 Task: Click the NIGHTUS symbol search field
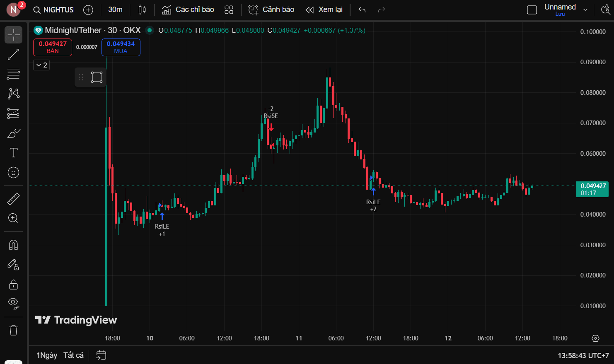(54, 10)
